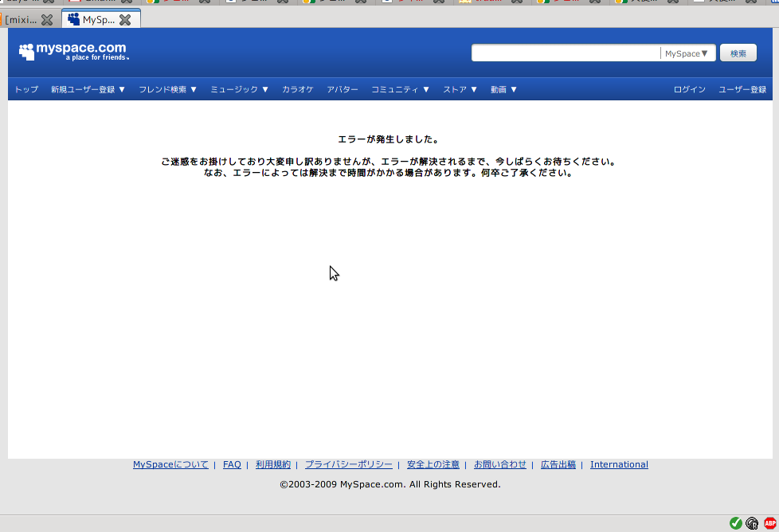Click the gray circular R status icon
This screenshot has height=532, width=779.
(x=752, y=523)
